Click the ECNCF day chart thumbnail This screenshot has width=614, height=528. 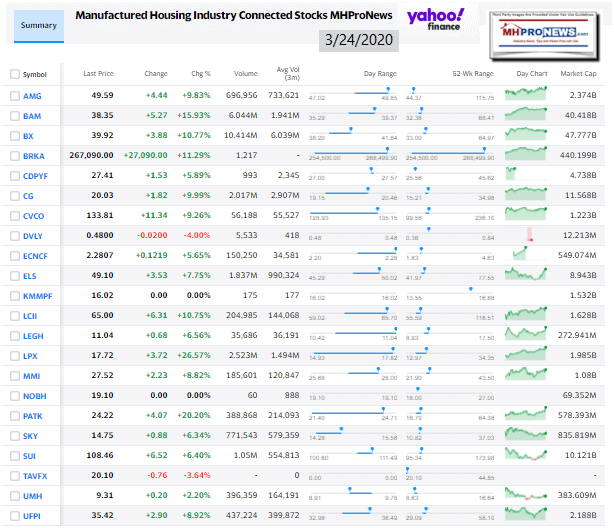pos(526,257)
